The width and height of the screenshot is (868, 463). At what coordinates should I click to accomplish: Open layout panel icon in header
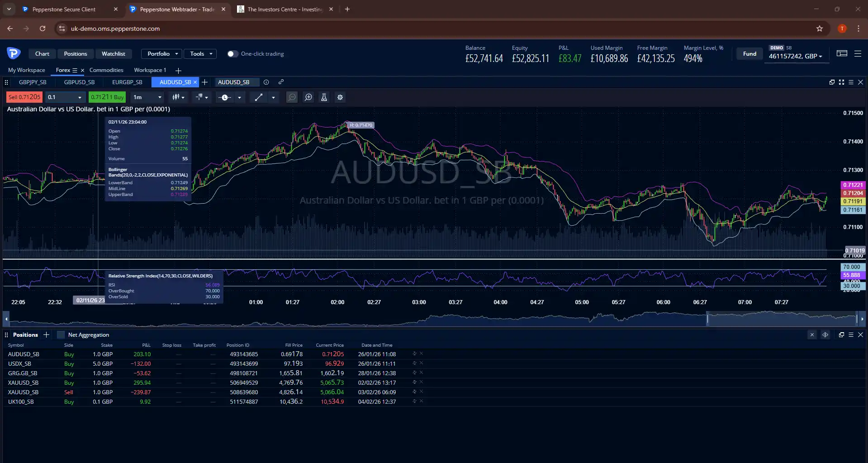tap(842, 53)
